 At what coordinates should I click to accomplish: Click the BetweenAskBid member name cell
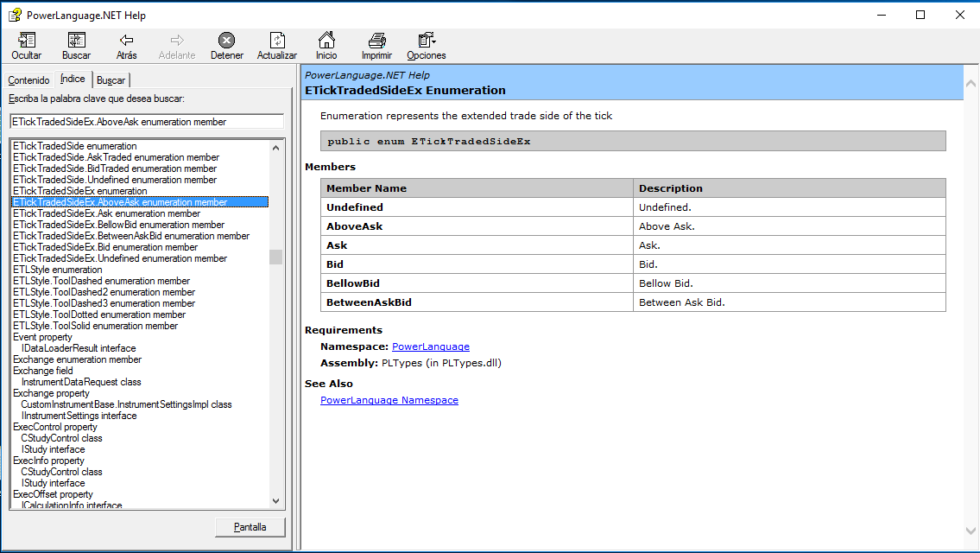coord(477,302)
